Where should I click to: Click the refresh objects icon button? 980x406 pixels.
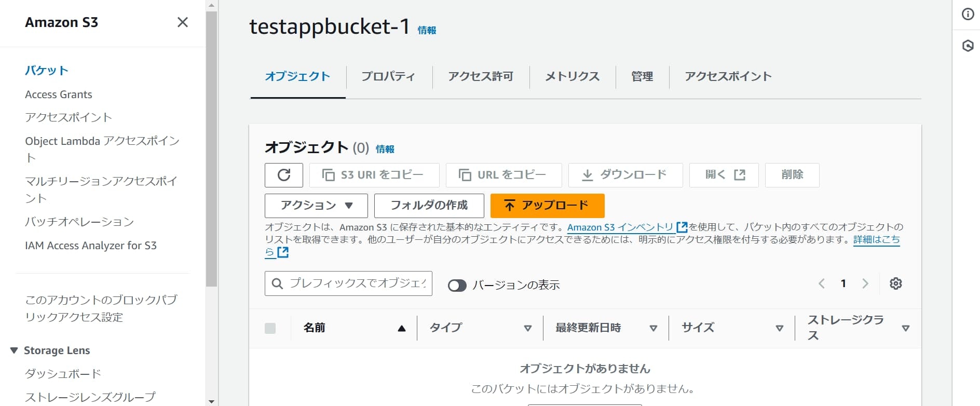click(284, 175)
